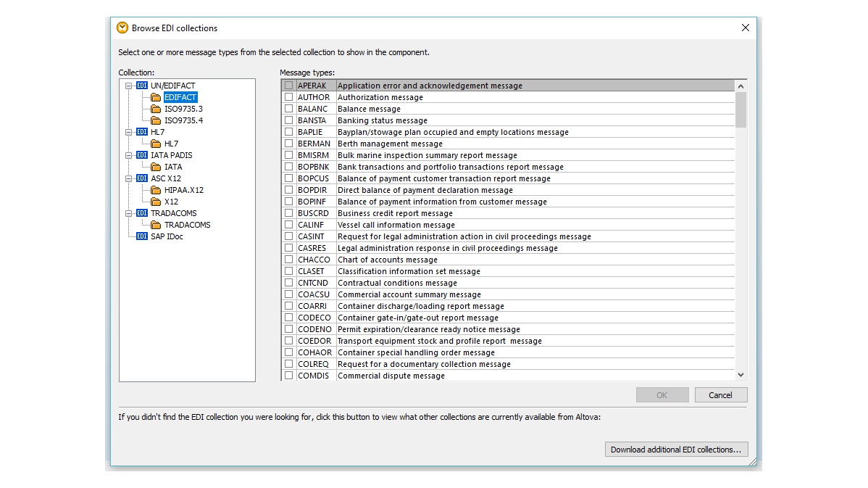
Task: Collapse the ASC X12 tree node
Action: (x=128, y=179)
